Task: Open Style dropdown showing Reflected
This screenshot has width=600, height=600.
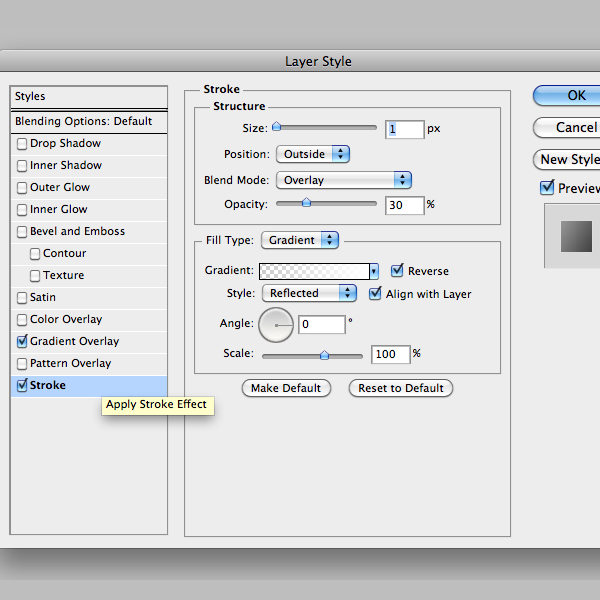Action: point(309,293)
